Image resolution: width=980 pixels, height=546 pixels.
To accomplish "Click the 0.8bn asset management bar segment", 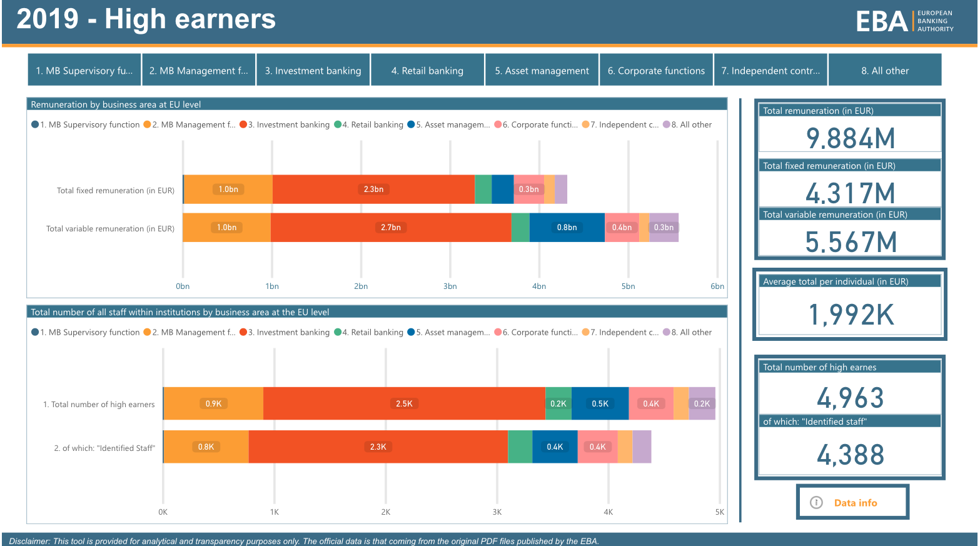I will [567, 227].
